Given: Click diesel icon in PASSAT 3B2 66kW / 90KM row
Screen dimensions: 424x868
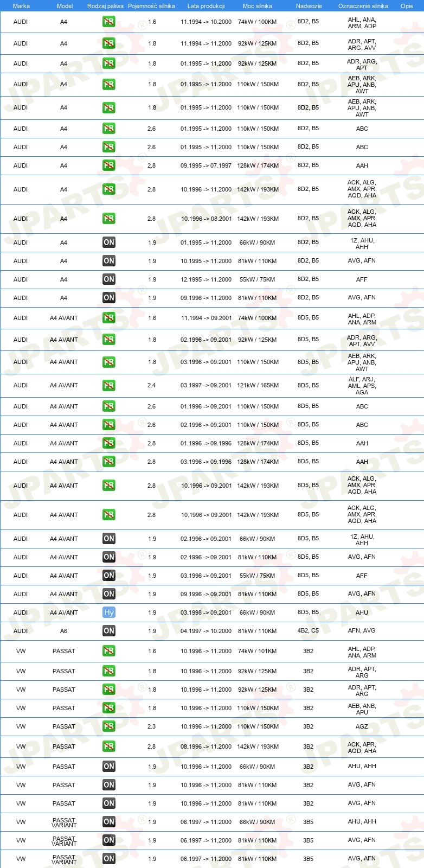Looking at the screenshot, I should click(x=109, y=767).
